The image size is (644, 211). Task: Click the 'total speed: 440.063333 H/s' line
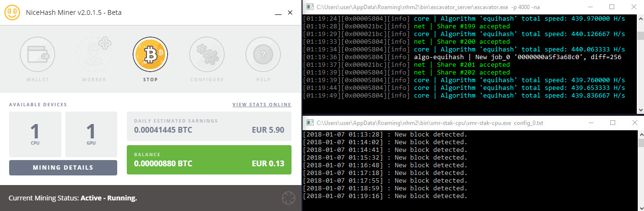click(464, 50)
